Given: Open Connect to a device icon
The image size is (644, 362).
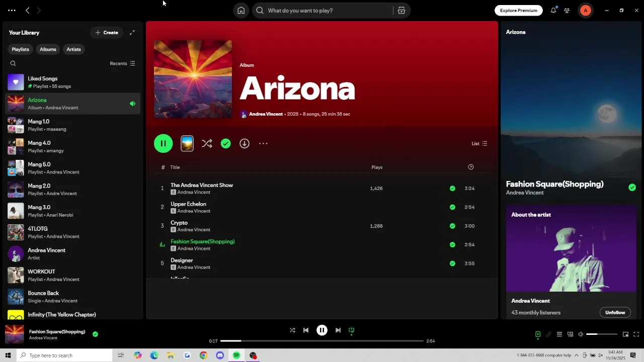Looking at the screenshot, I should click(570, 334).
